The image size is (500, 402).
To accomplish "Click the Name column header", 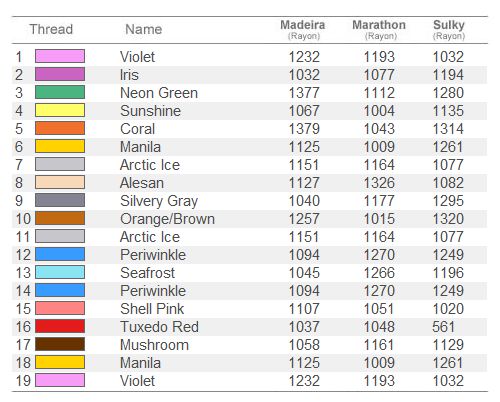I will [144, 29].
